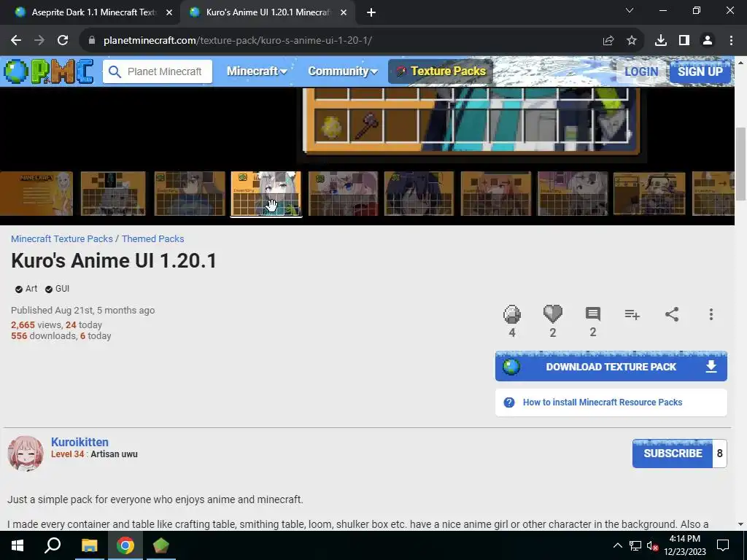
Task: Select the highlighted gallery thumbnail under cursor
Action: 266,194
